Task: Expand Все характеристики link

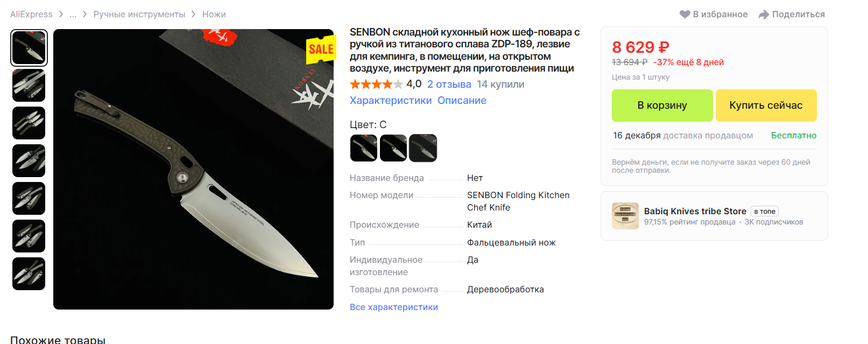Action: [x=394, y=307]
